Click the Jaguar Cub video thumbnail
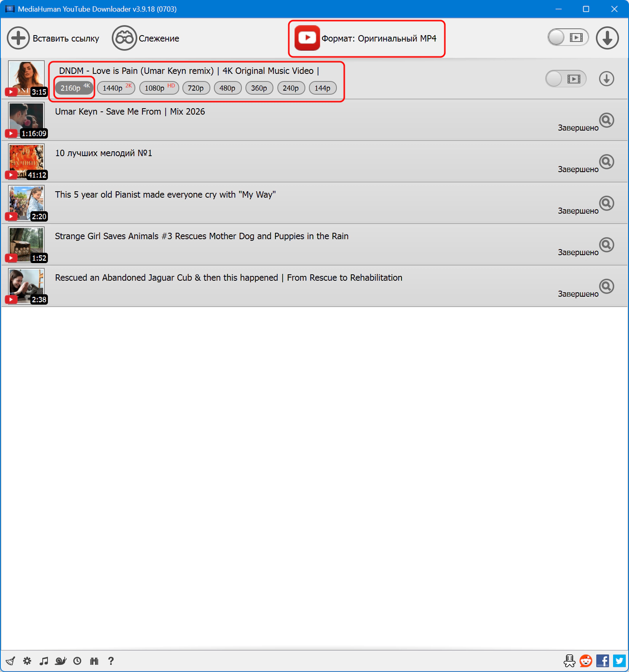The image size is (629, 672). coord(26,286)
